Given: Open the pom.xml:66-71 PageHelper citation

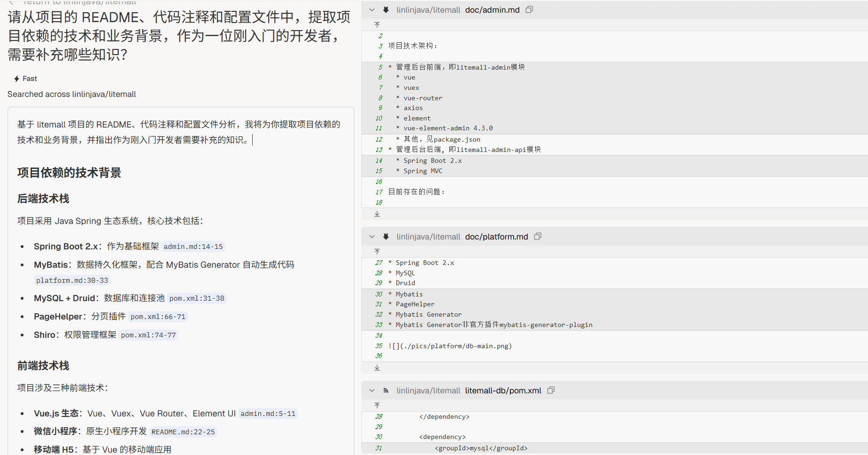Looking at the screenshot, I should (158, 317).
